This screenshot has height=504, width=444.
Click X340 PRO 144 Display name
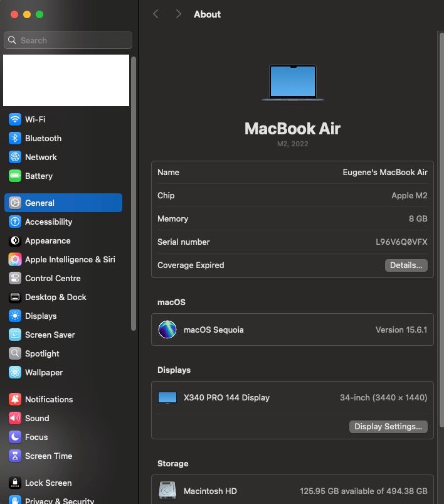(x=226, y=397)
